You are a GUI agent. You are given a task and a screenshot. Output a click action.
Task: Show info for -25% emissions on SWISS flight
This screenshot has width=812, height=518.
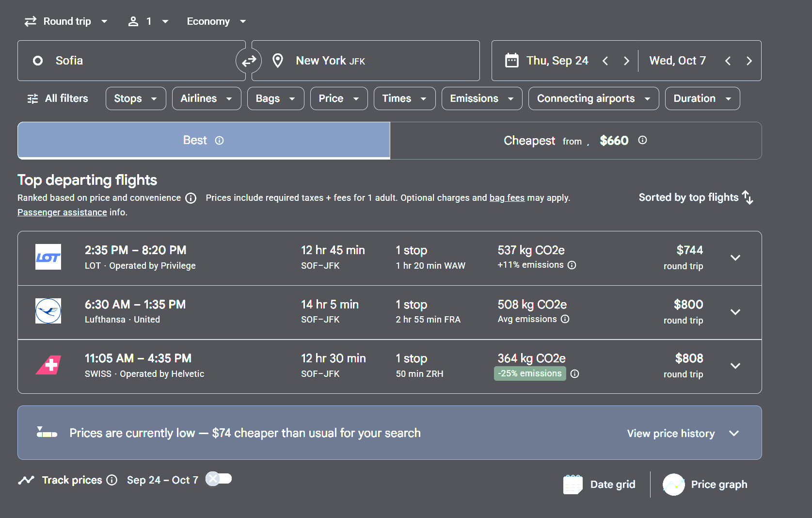coord(575,373)
